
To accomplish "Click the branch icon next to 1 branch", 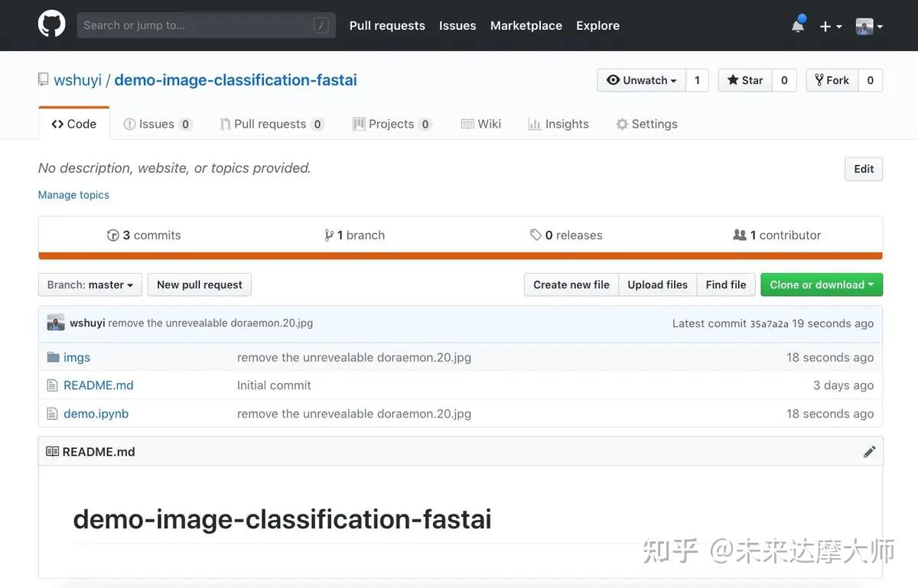I will (x=329, y=235).
